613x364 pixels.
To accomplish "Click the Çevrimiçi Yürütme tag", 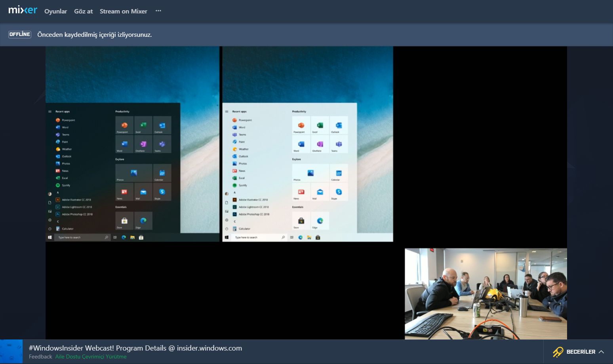I will pos(104,357).
